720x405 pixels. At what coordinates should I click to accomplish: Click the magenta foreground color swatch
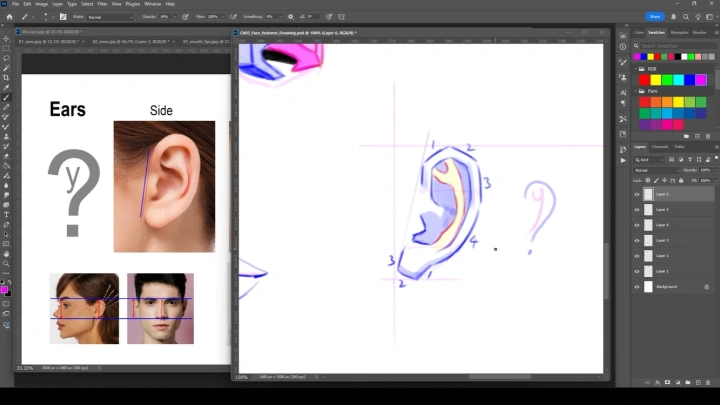tap(5, 289)
